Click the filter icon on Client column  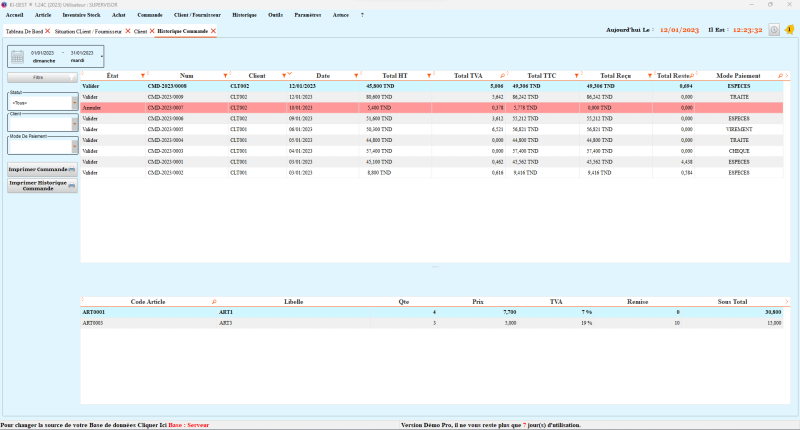coord(285,76)
